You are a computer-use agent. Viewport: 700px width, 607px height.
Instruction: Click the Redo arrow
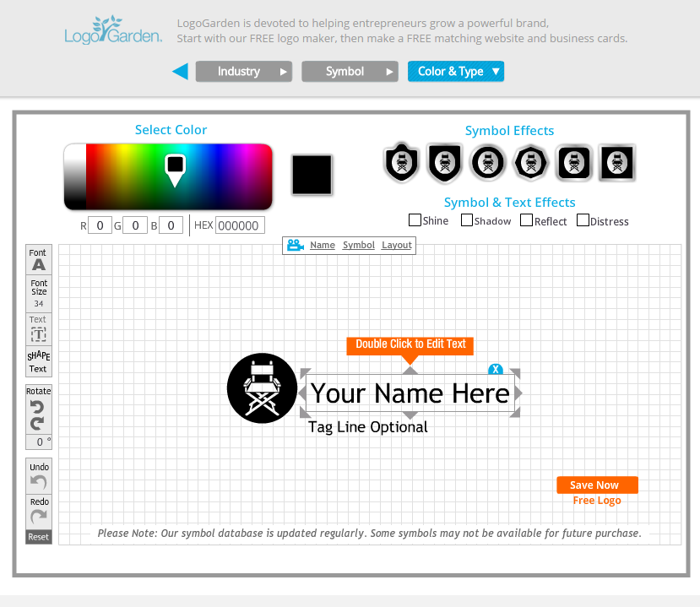point(39,517)
